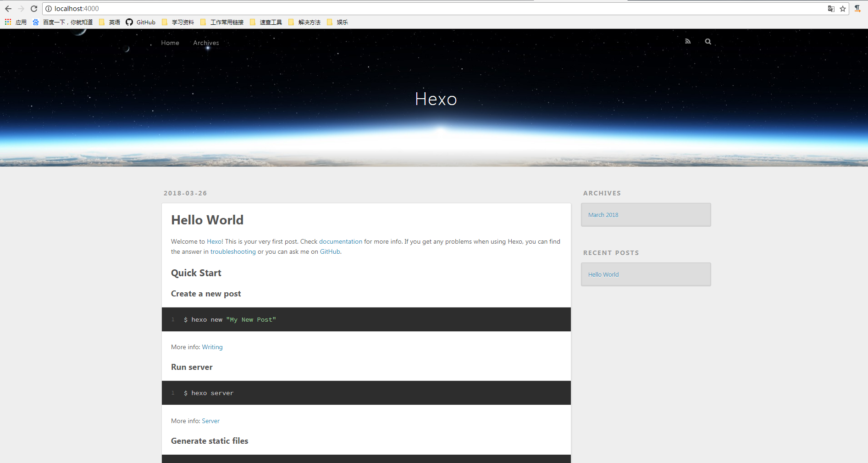
Task: Open the RSS feed icon
Action: point(688,41)
